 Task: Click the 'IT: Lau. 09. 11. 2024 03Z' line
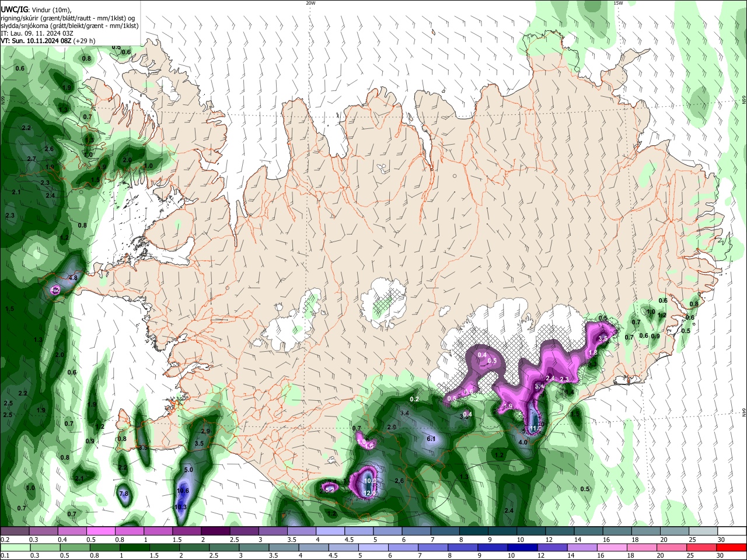point(37,33)
